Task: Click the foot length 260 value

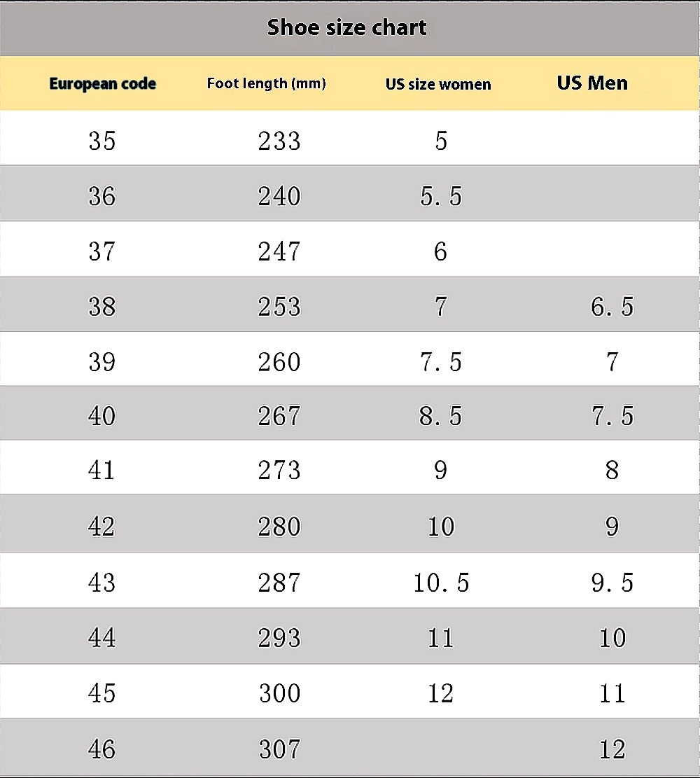Action: (x=279, y=362)
